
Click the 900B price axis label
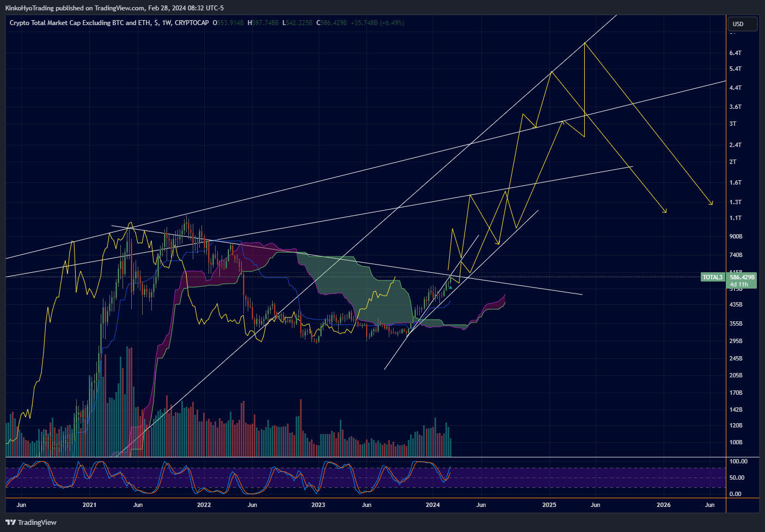736,236
